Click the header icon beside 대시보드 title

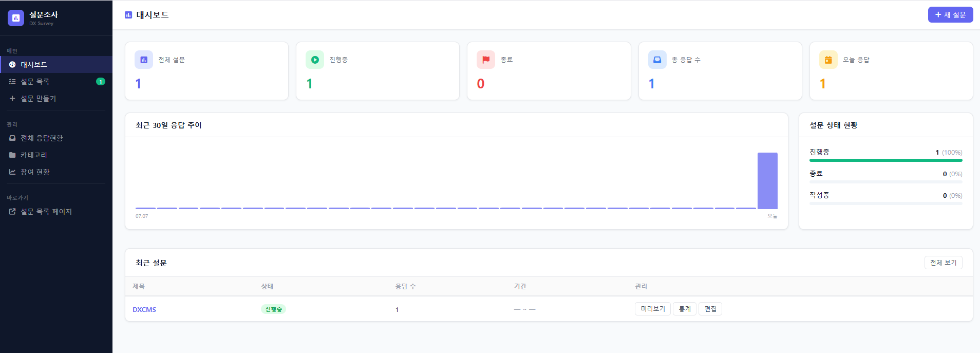click(x=128, y=15)
